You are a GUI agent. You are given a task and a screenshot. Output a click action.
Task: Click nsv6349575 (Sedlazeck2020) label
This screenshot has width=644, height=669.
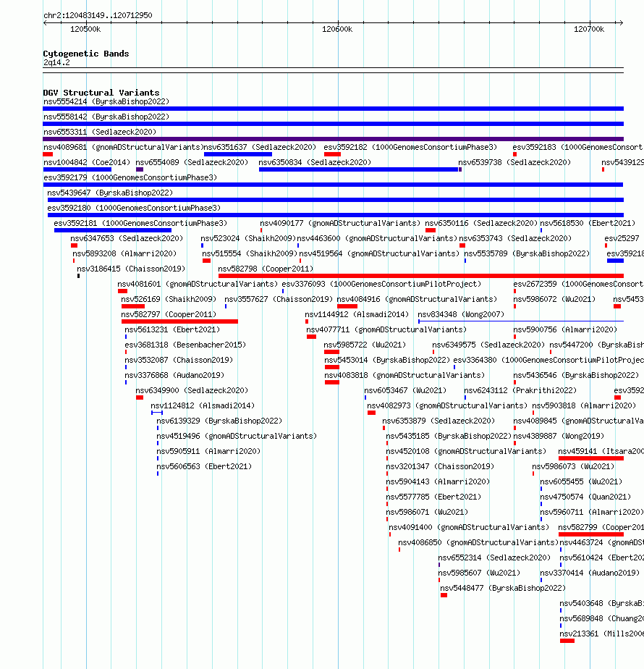[x=488, y=345]
